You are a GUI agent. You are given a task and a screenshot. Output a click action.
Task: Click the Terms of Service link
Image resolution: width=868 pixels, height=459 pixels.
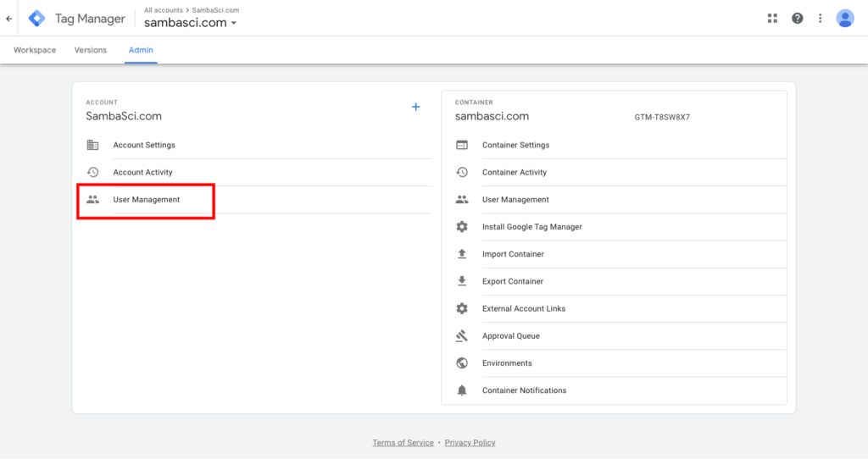pyautogui.click(x=403, y=442)
